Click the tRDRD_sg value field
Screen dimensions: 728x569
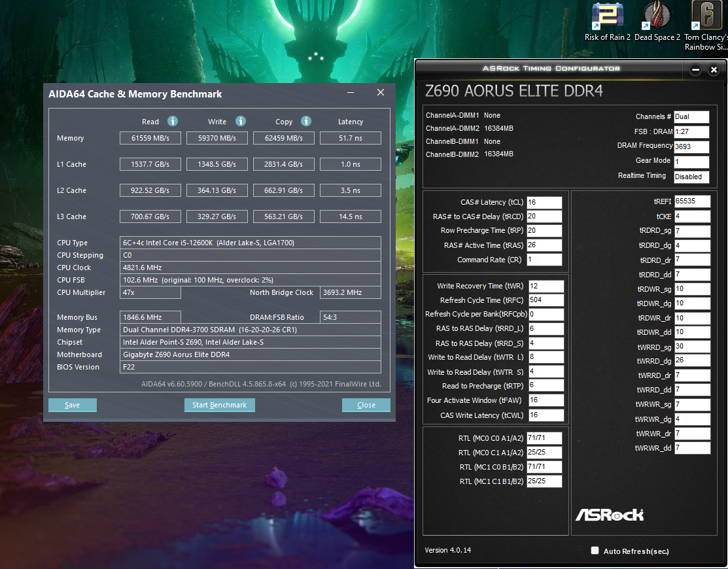pyautogui.click(x=692, y=231)
